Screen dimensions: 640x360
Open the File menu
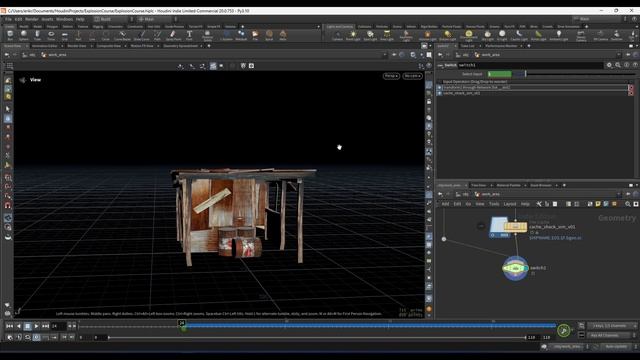click(8, 19)
